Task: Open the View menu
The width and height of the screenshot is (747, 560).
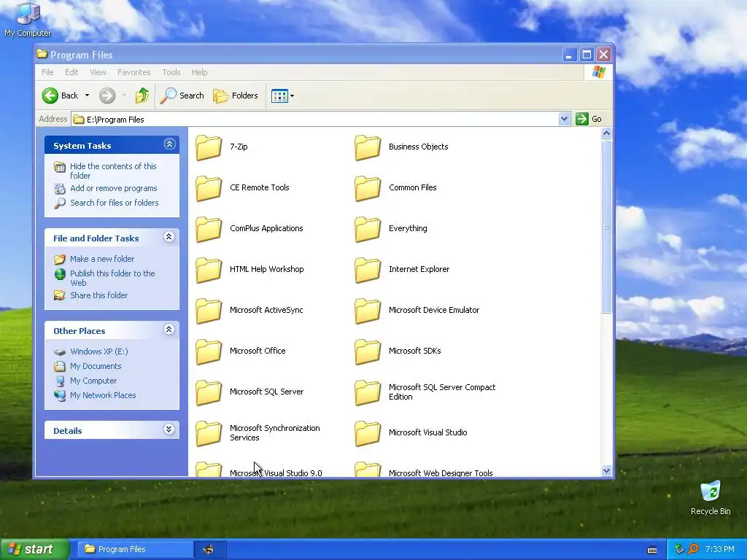Action: 98,72
